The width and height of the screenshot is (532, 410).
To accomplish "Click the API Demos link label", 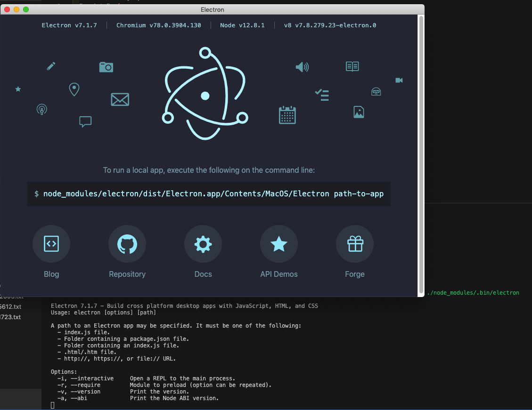I will click(x=279, y=274).
